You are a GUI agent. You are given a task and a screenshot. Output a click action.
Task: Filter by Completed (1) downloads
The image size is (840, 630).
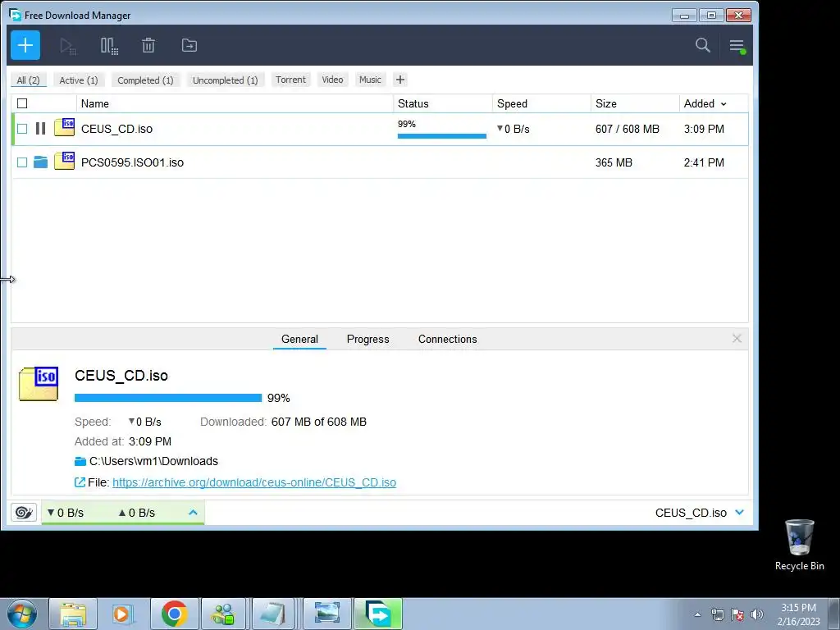(145, 80)
